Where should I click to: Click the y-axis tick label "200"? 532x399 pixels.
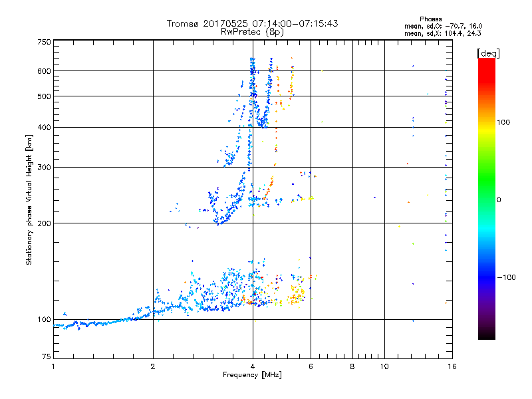coord(44,223)
